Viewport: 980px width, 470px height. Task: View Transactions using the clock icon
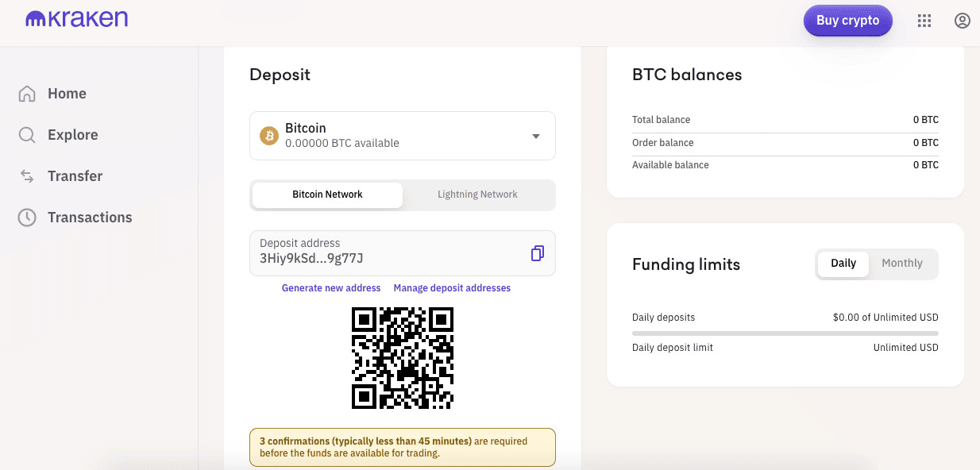point(25,217)
